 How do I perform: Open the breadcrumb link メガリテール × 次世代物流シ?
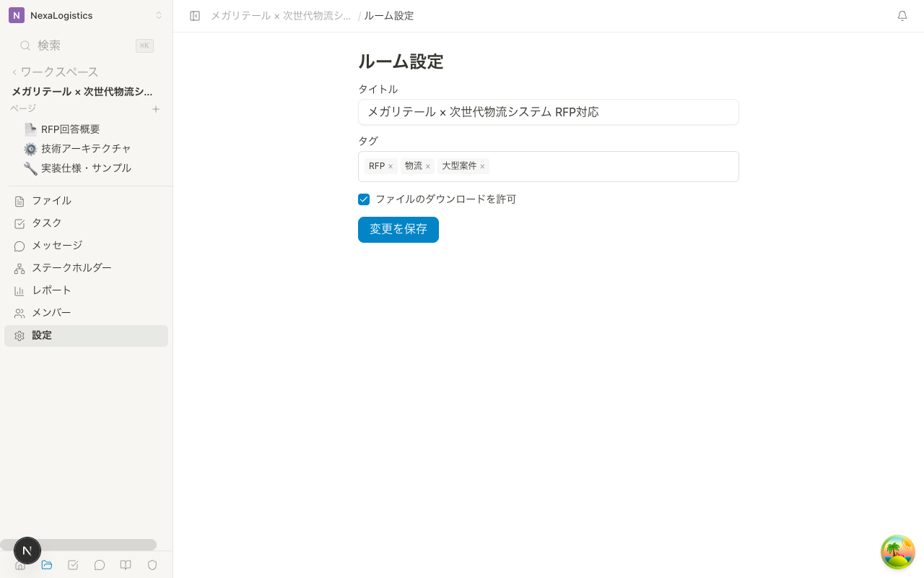281,15
